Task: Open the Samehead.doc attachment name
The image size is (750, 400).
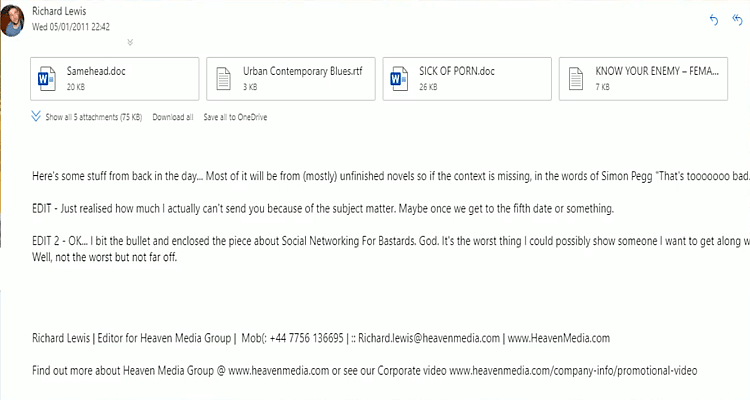Action: click(96, 72)
